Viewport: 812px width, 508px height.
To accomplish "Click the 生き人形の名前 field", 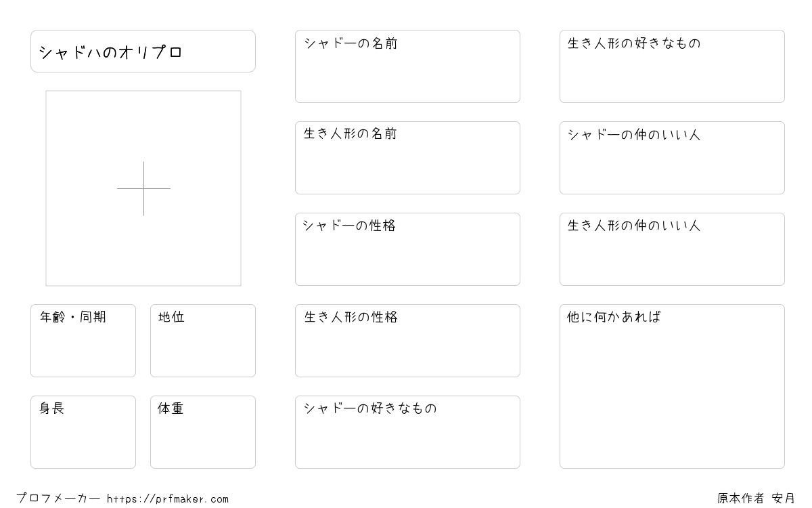I will click(x=407, y=158).
